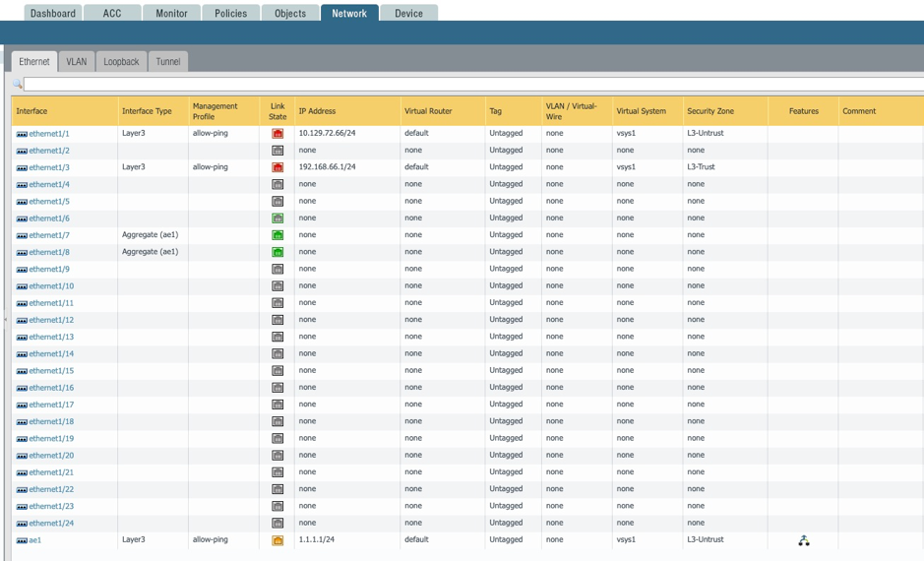Sort by the IP Address column header

coord(318,111)
